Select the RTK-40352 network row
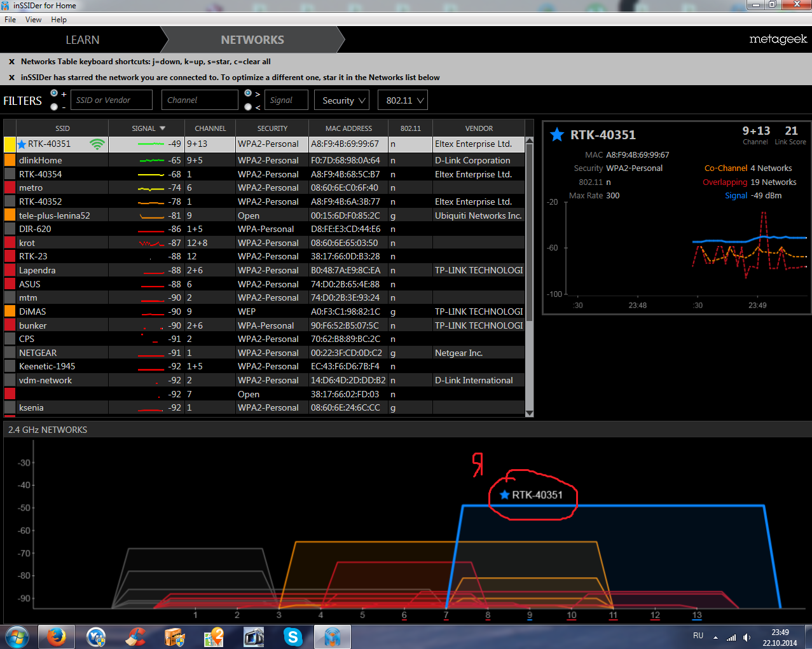 (x=265, y=202)
